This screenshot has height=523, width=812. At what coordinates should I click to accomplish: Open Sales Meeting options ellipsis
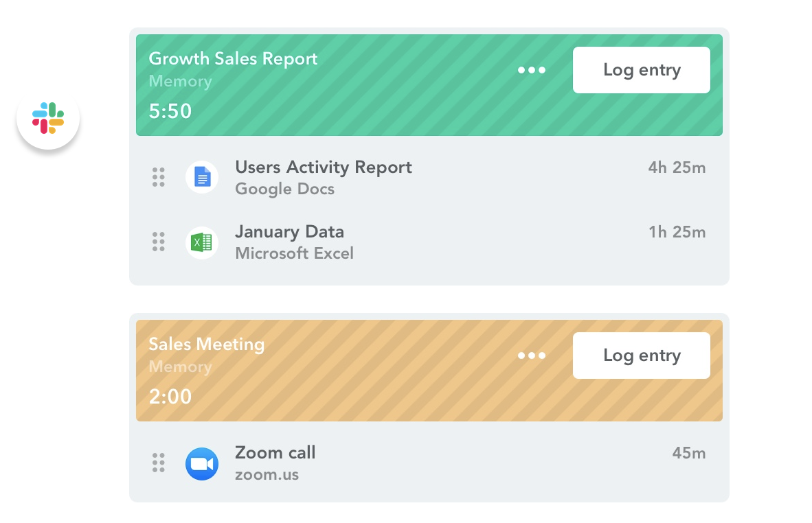click(532, 356)
